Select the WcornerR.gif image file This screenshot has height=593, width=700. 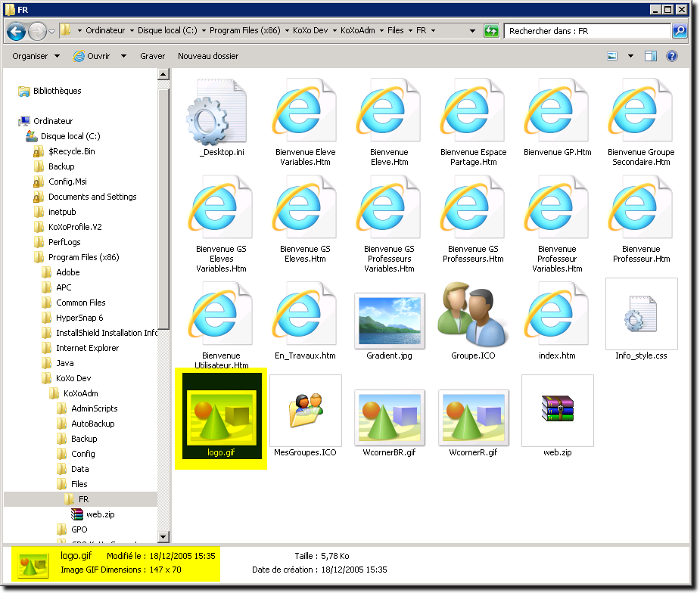tap(473, 418)
